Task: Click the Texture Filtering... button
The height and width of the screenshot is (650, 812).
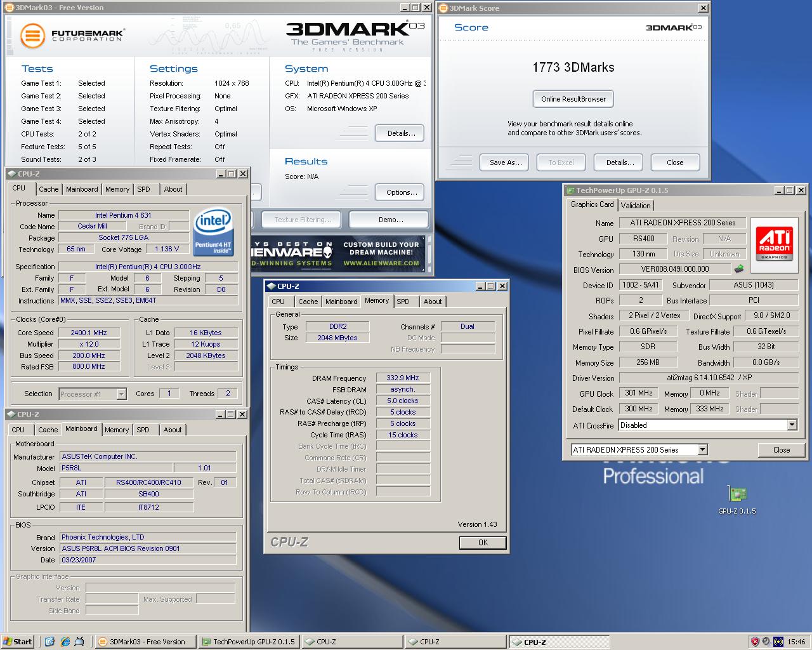Action: click(x=303, y=220)
